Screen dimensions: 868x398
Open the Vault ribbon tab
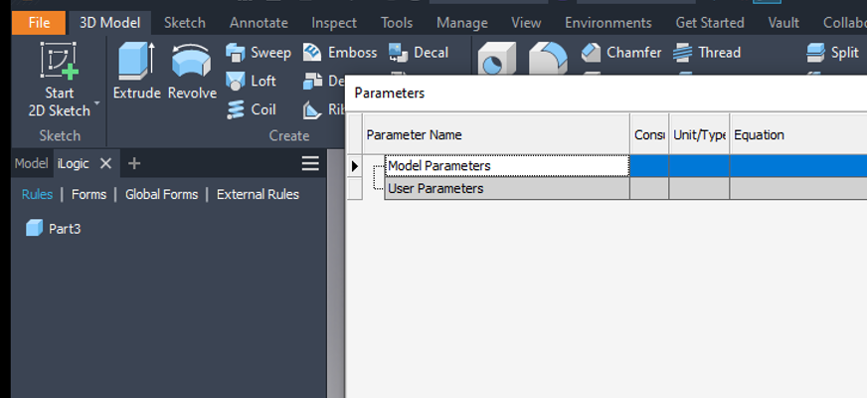pyautogui.click(x=783, y=23)
